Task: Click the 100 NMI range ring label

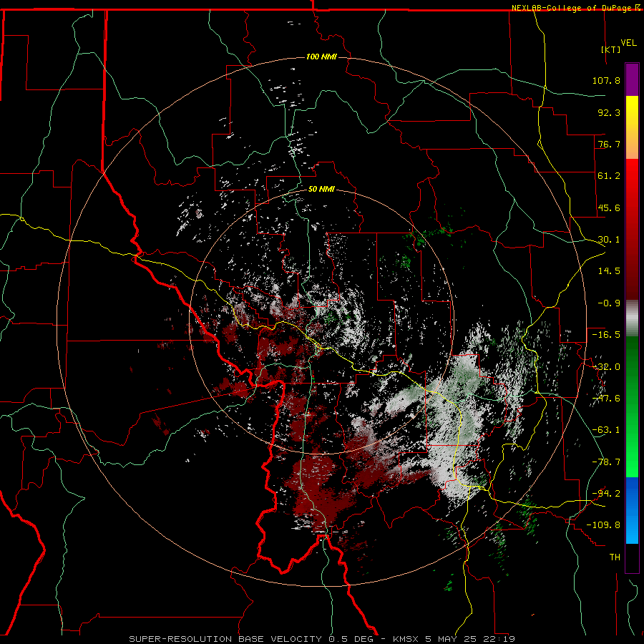Action: click(x=321, y=57)
